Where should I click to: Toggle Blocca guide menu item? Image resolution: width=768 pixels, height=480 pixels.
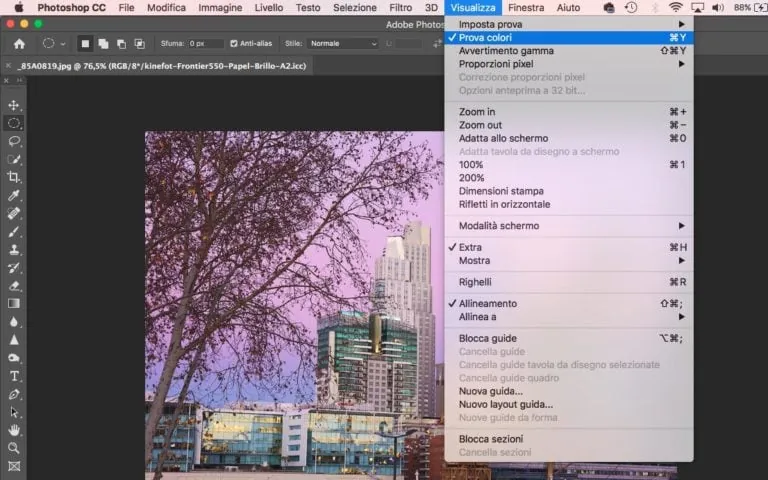[569, 338]
